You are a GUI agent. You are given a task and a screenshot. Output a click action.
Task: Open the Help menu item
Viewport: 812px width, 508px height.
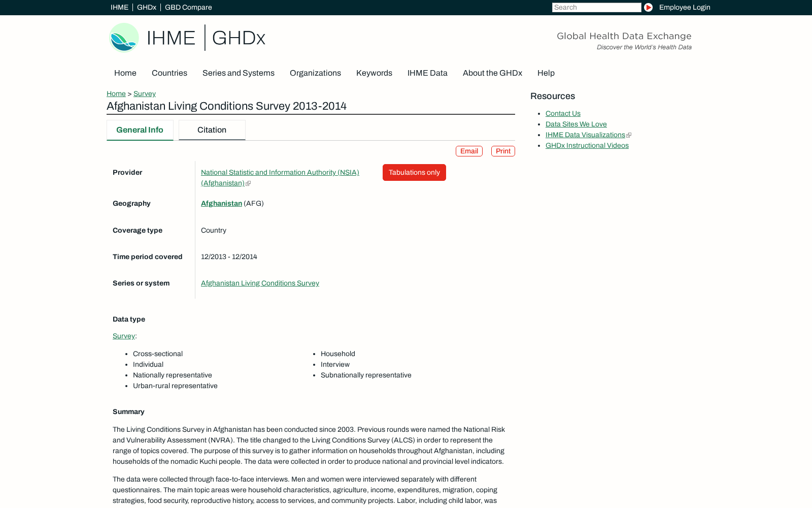pos(546,73)
